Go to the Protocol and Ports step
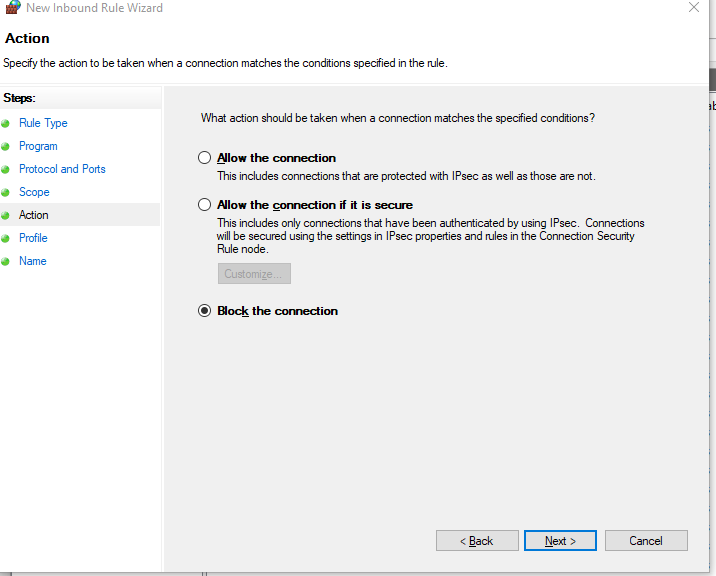Viewport: 716px width, 576px height. click(62, 169)
